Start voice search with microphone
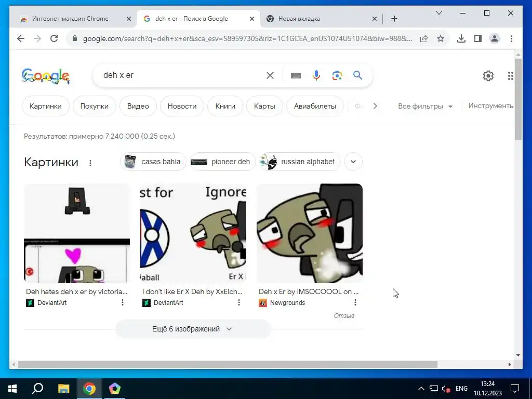Viewport: 532px width, 399px height. coord(316,75)
